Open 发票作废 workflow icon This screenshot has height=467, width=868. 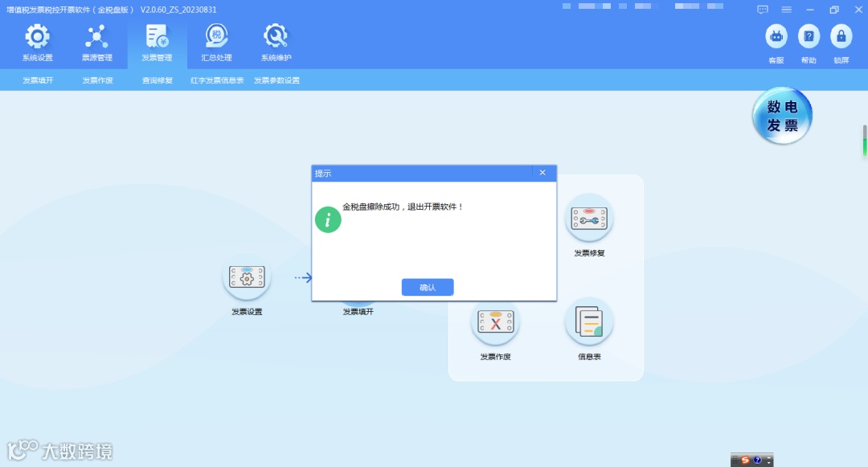[x=495, y=322]
